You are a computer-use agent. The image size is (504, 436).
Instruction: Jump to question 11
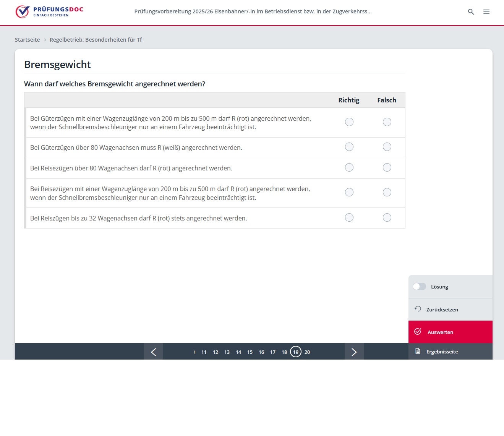click(204, 352)
